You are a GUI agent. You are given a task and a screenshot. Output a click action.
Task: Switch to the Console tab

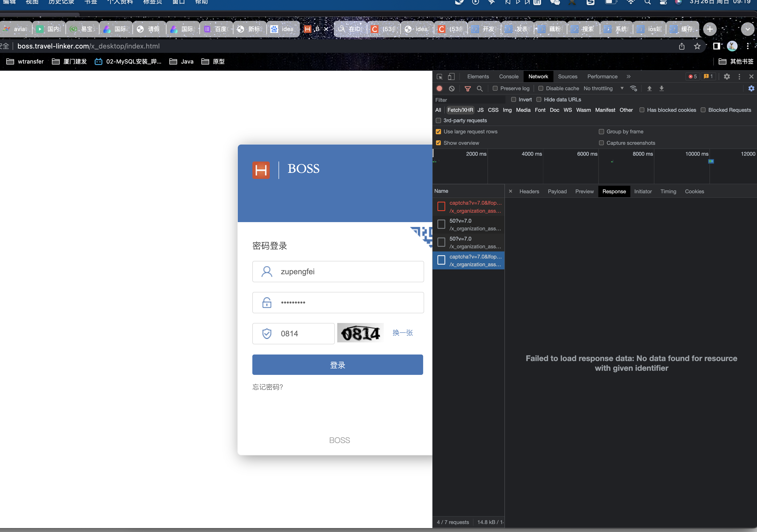pos(508,76)
